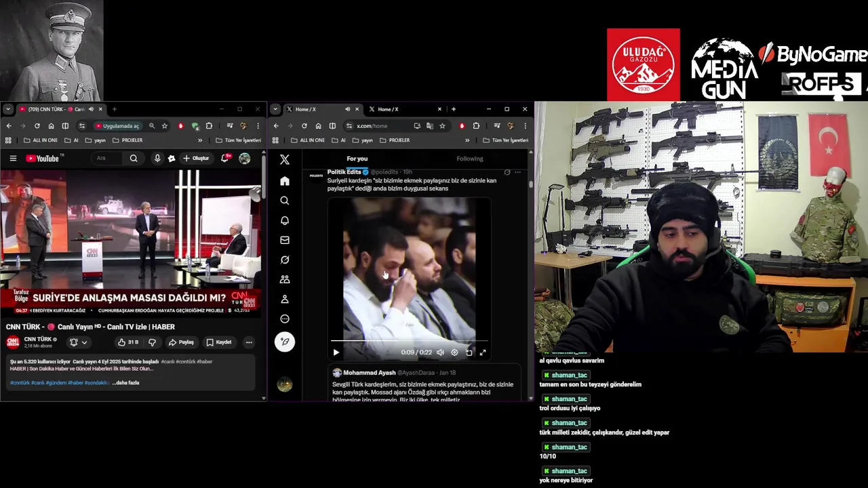Image resolution: width=868 pixels, height=488 pixels.
Task: Seek the tweet video progress bar
Action: (409, 340)
